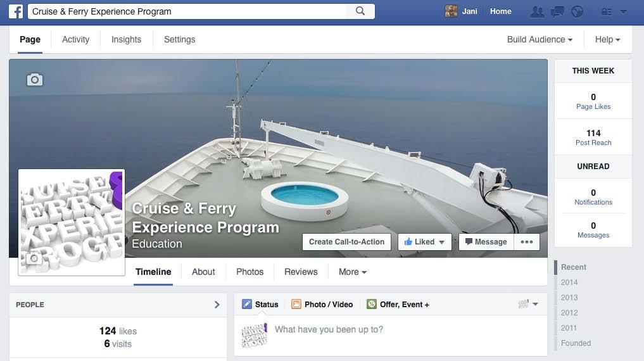Viewport: 644px width, 361px height.
Task: Click the three-dots more actions button
Action: (x=527, y=242)
